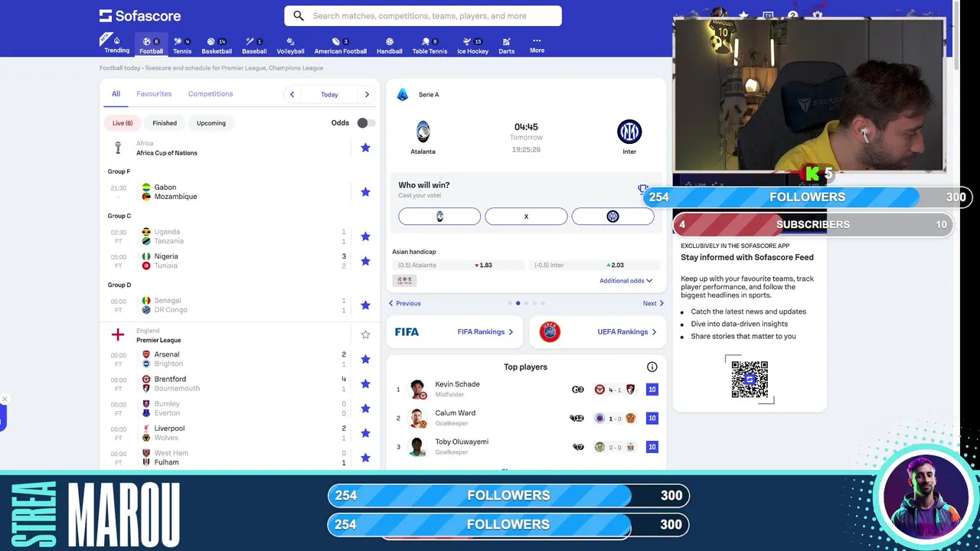Screen dimensions: 980x551
Task: Vote X for a draw
Action: pos(526,217)
